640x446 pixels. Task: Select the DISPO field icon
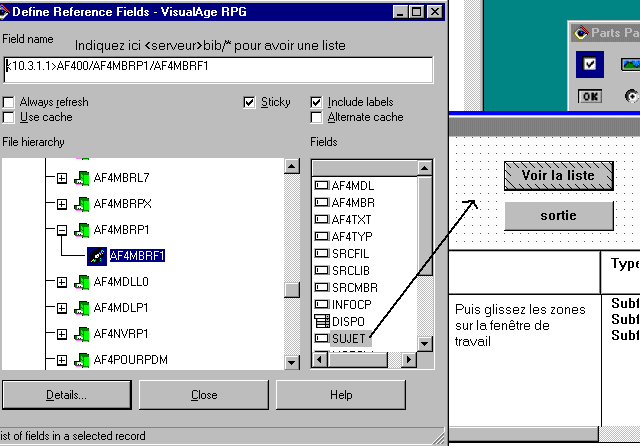322,322
